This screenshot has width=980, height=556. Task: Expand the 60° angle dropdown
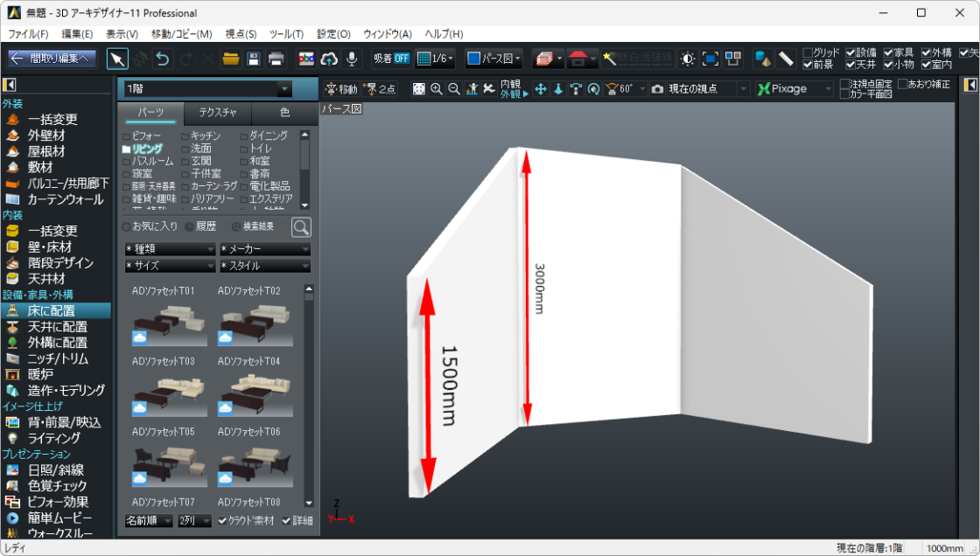[x=642, y=90]
